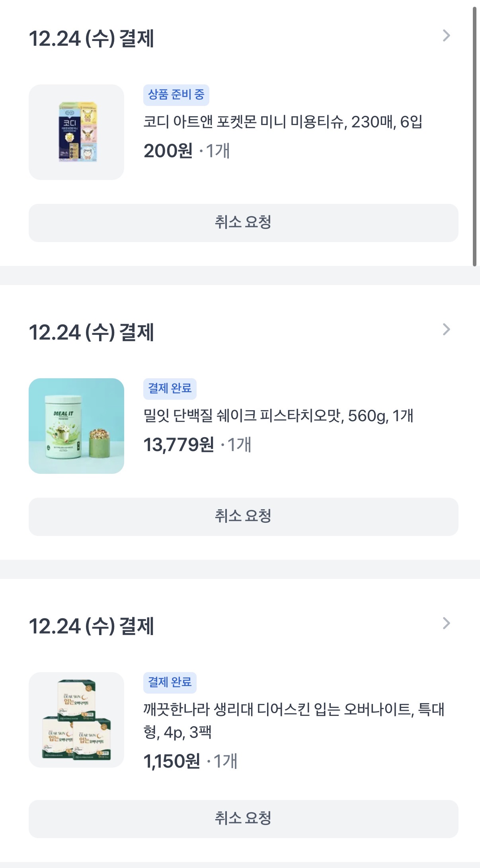Image resolution: width=480 pixels, height=868 pixels.
Task: Open the Dear Skin overnight pads thumbnail
Action: (76, 720)
